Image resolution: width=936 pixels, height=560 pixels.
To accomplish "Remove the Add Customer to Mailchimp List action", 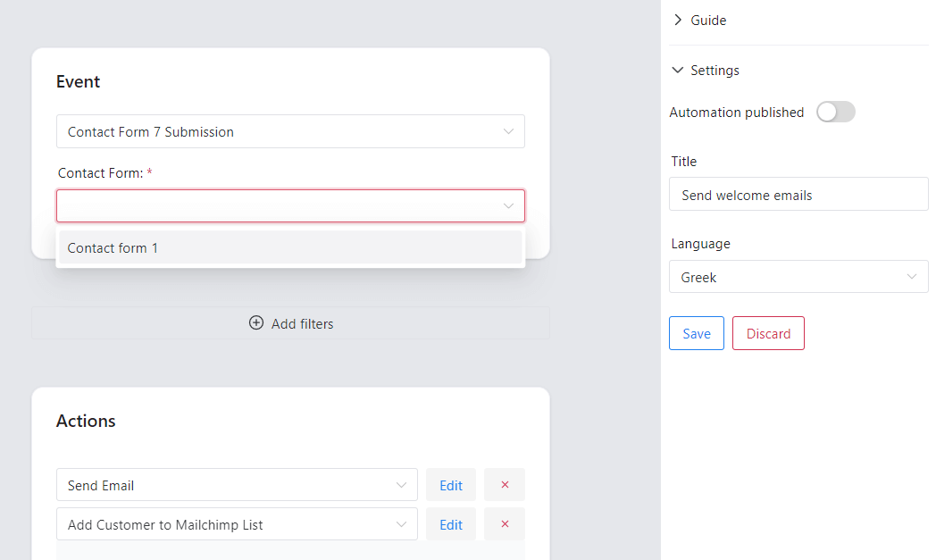I will tap(505, 524).
